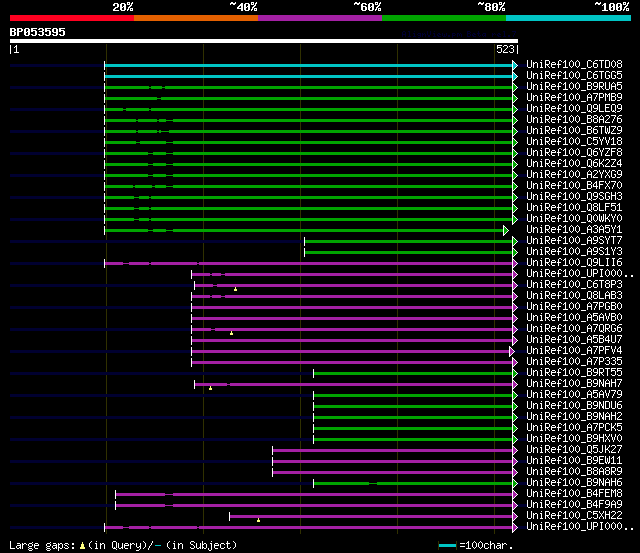Click the green alignment bar for A9SYT7
Image resolution: width=640 pixels, height=553 pixels.
pyautogui.click(x=409, y=242)
